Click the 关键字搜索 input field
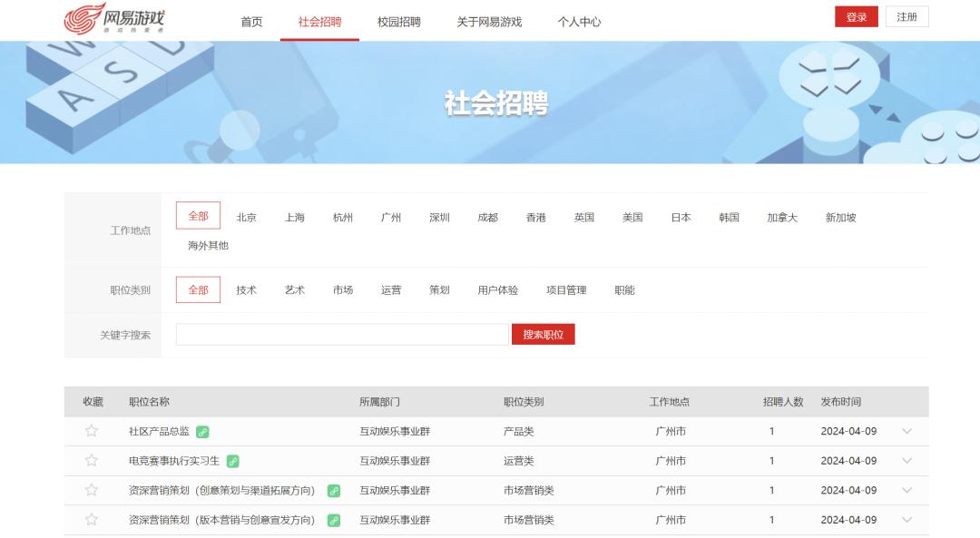Image resolution: width=980 pixels, height=538 pixels. click(342, 335)
